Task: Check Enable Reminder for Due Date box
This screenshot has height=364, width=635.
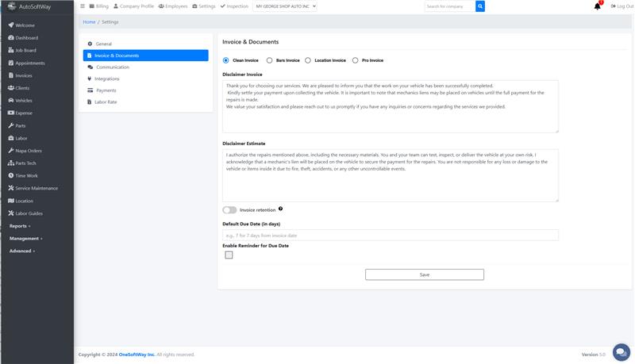Action: point(229,255)
